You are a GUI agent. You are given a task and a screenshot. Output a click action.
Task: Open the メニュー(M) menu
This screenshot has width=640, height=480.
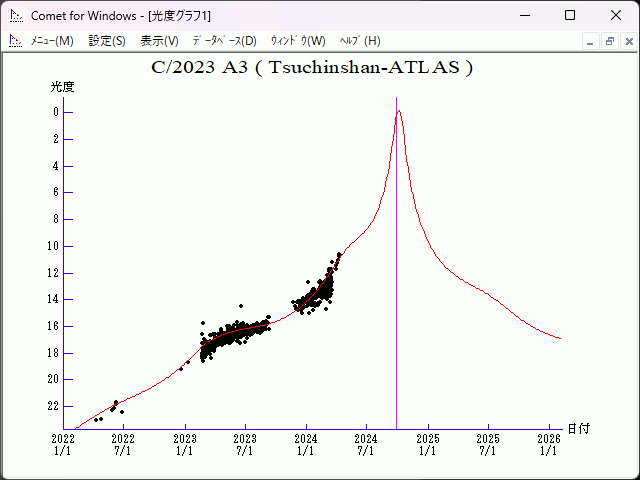(x=52, y=41)
